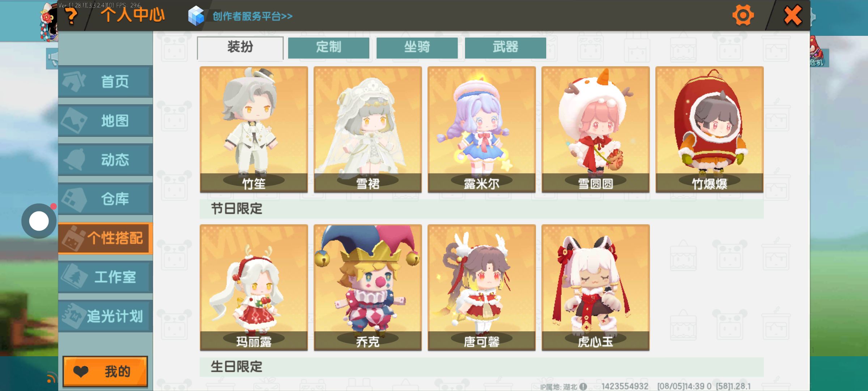The image size is (868, 391).
Task: Switch to the 武器 tab
Action: (505, 47)
